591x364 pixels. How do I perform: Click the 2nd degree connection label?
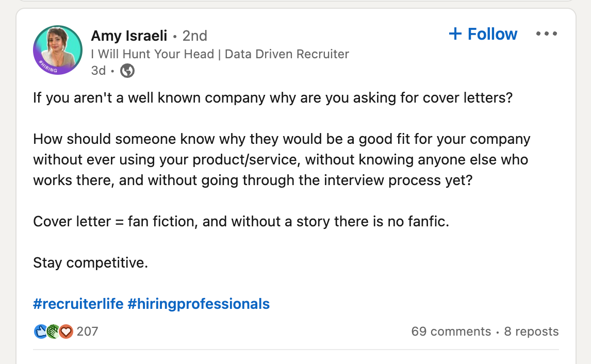click(x=195, y=36)
